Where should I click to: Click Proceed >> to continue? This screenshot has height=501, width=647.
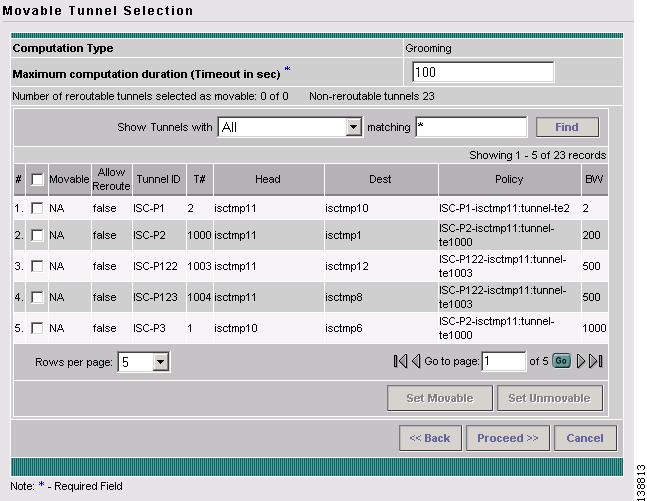(508, 438)
